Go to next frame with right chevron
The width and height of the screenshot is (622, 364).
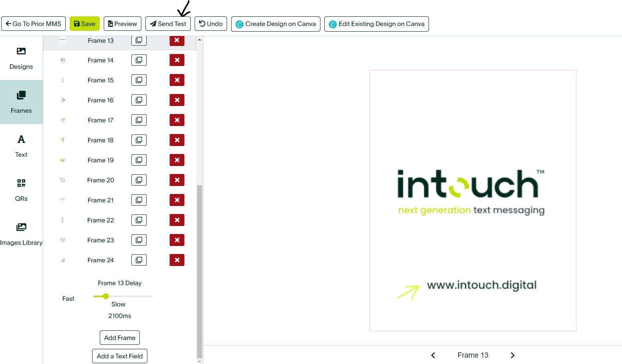tap(513, 355)
